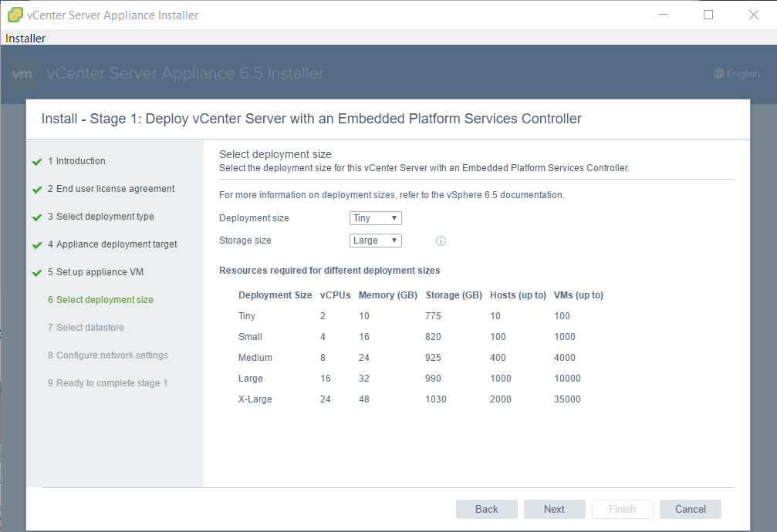
Task: Click checkmark beside Set up appliance VM
Action: (x=37, y=273)
